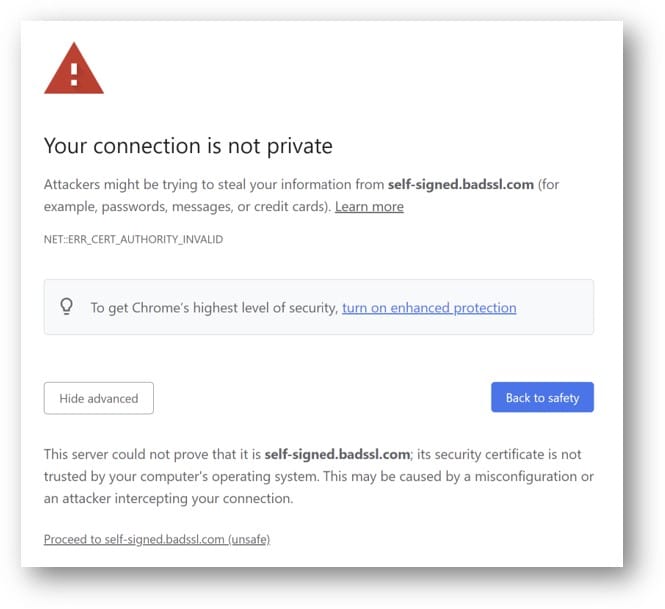Follow the turn on enhanced protection link
665x609 pixels.
pyautogui.click(x=429, y=307)
